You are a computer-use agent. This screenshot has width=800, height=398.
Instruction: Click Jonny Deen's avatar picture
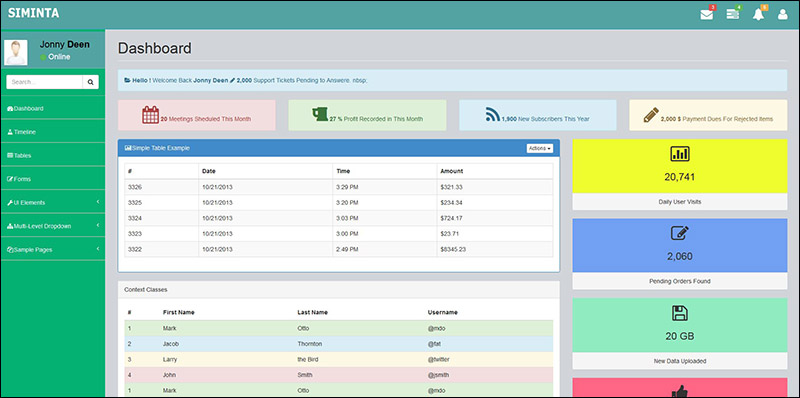tap(16, 52)
